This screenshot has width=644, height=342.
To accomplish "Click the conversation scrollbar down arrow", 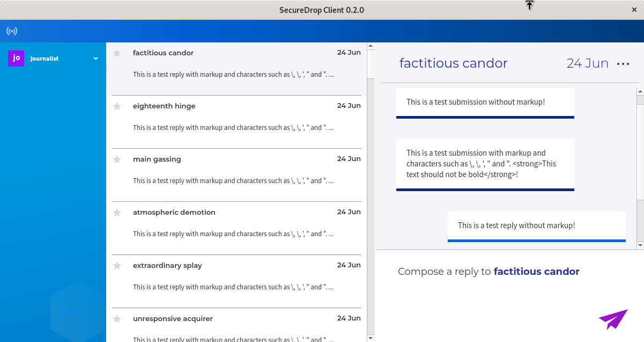I will click(x=640, y=245).
